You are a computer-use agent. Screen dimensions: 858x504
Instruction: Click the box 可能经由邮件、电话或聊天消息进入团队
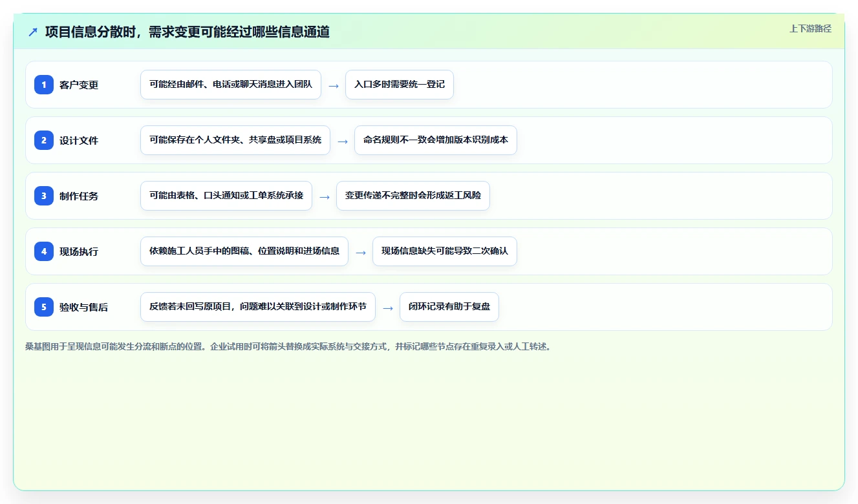(231, 85)
